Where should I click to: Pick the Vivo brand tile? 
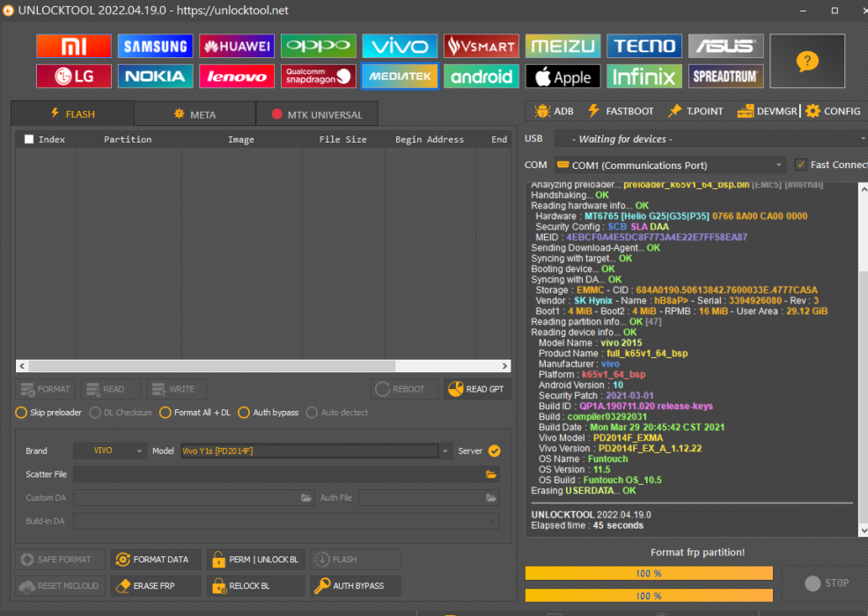[x=400, y=46]
